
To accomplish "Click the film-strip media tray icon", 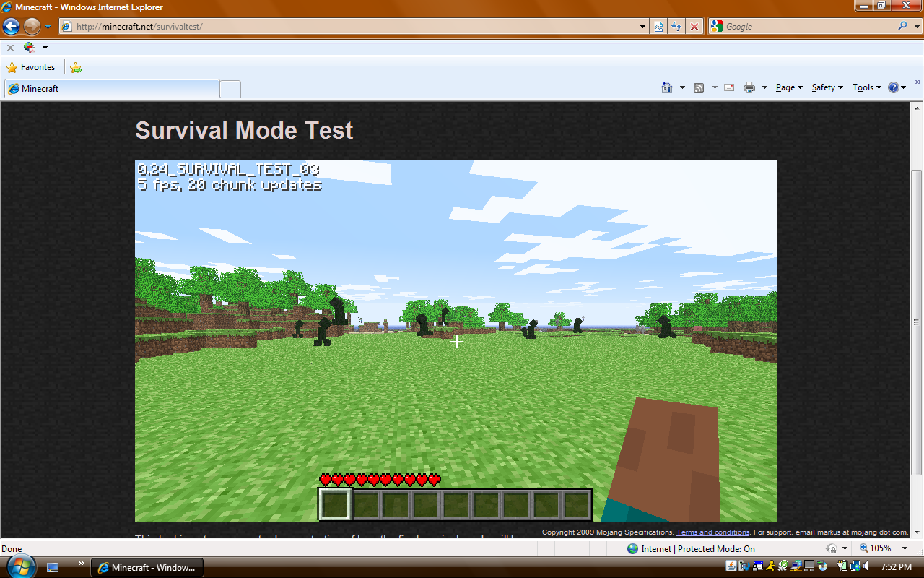I will pyautogui.click(x=744, y=566).
